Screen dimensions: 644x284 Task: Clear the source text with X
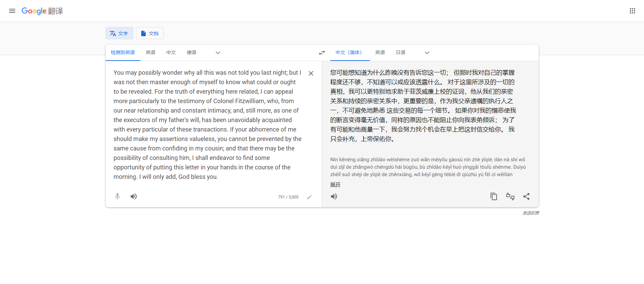pos(311,73)
